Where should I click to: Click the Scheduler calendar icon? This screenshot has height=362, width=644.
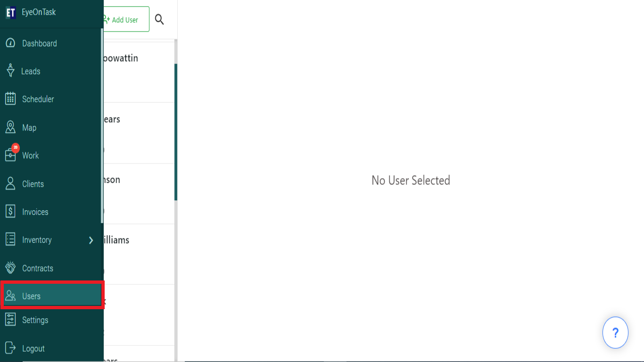[10, 99]
